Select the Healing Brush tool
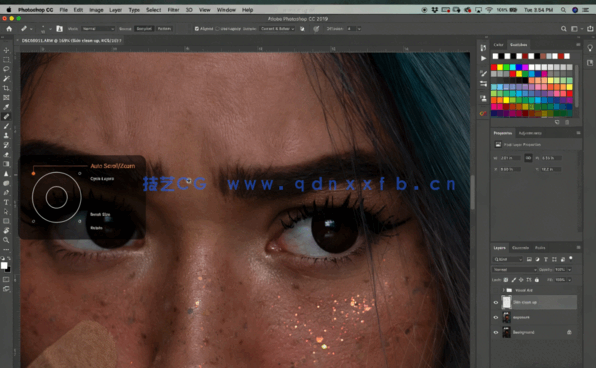Image resolution: width=596 pixels, height=368 pixels. [x=6, y=117]
